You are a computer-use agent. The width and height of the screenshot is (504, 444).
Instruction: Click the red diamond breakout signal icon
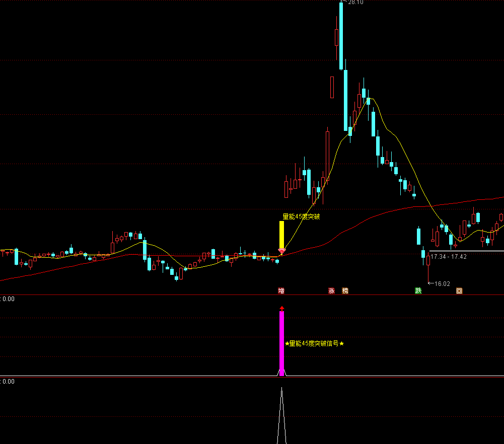click(x=281, y=251)
